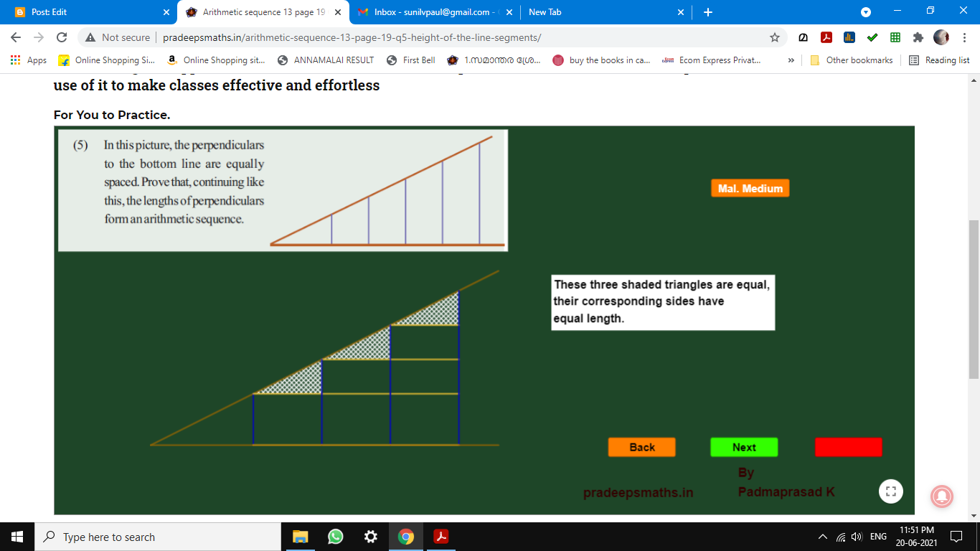The height and width of the screenshot is (551, 980).
Task: Click the green Next button
Action: point(744,447)
